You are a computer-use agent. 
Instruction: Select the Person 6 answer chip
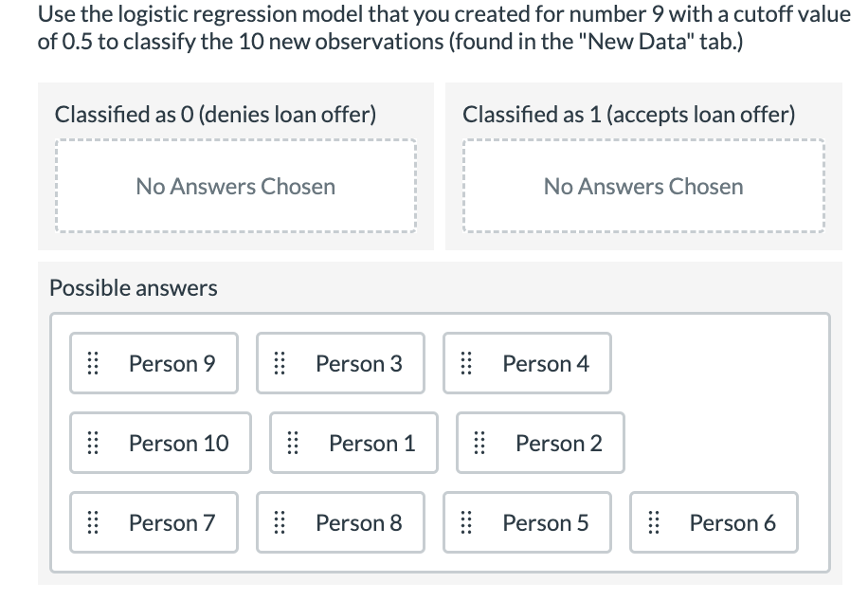714,522
